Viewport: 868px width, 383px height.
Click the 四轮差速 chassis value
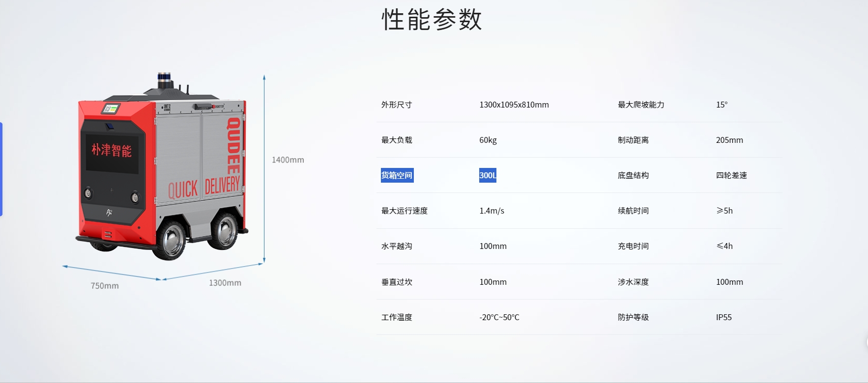(x=731, y=175)
